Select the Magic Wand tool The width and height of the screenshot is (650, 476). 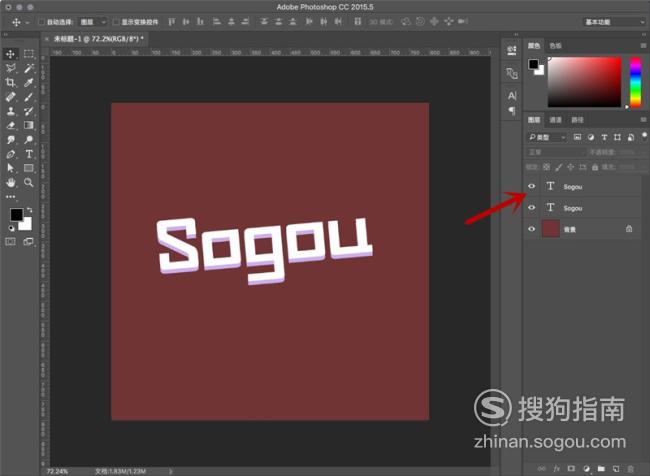[29, 68]
